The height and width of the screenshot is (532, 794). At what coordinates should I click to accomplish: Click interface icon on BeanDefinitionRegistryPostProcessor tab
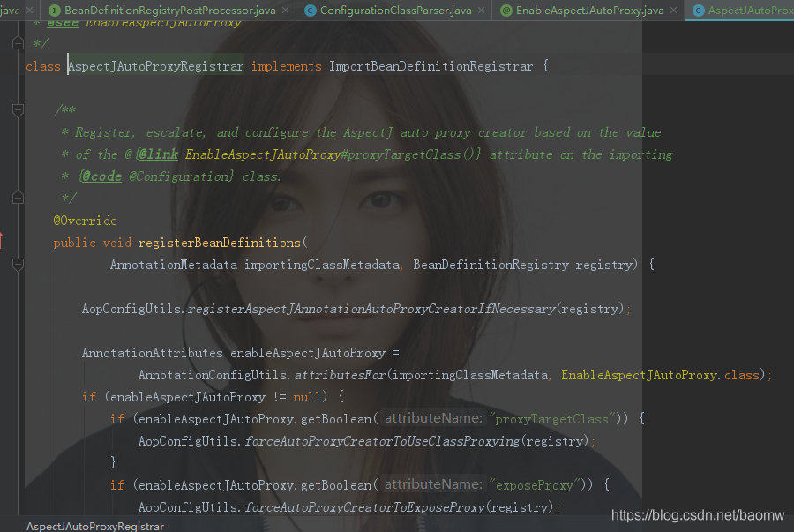point(54,10)
